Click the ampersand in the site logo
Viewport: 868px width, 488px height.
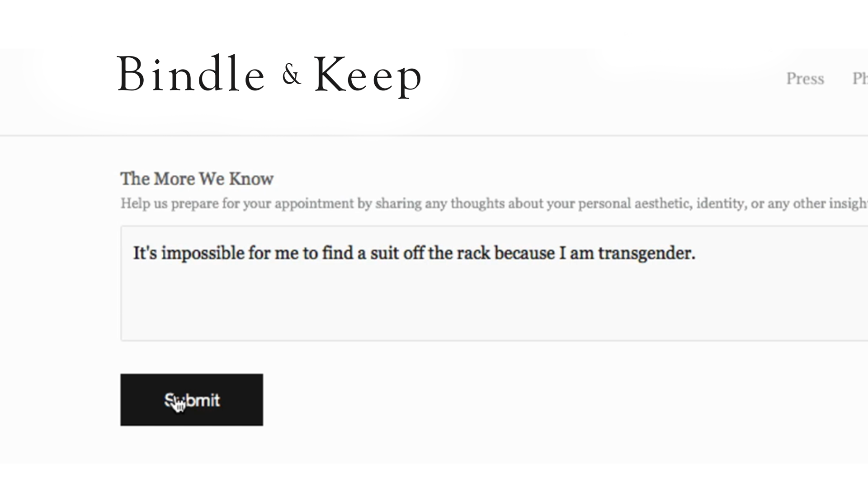(292, 74)
